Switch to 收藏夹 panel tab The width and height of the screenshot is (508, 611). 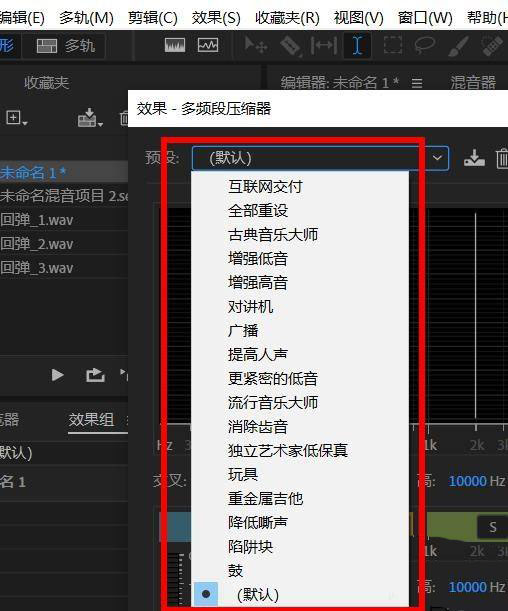(46, 82)
